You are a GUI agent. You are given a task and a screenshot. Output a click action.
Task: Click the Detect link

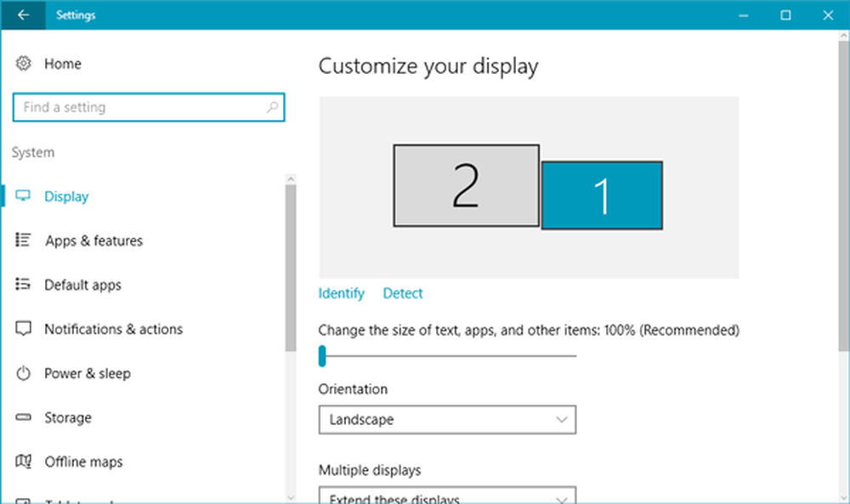[403, 293]
